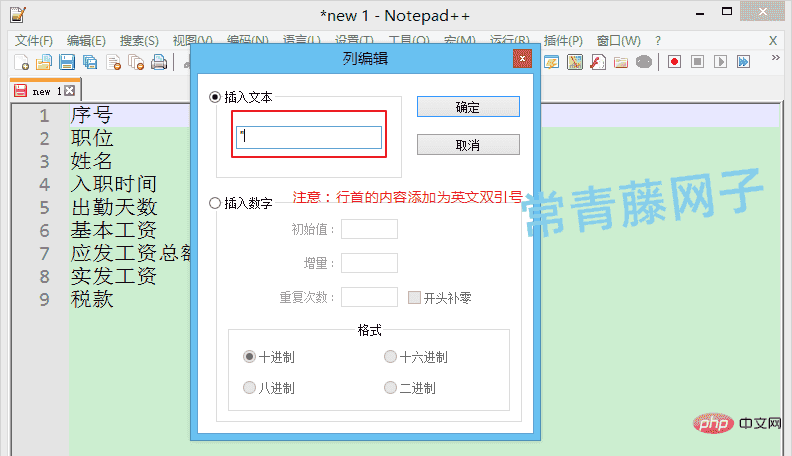The width and height of the screenshot is (792, 456).
Task: Click the 重复次数 input field
Action: click(369, 297)
